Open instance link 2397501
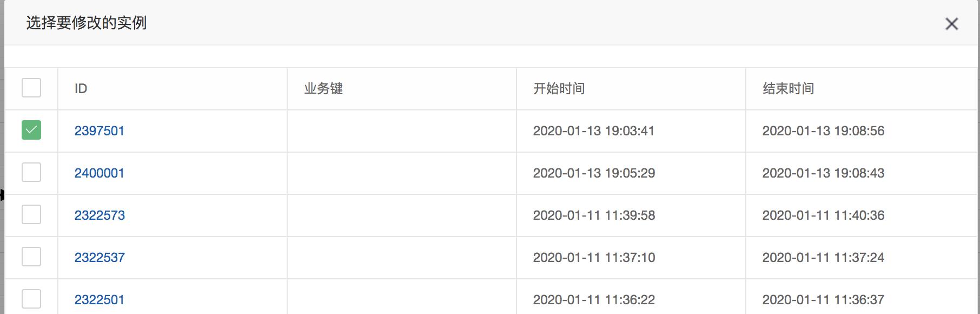The width and height of the screenshot is (980, 314). [x=100, y=131]
